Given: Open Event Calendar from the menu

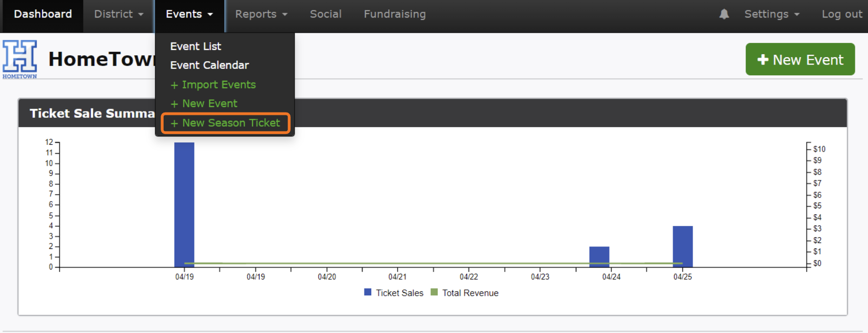Looking at the screenshot, I should [209, 65].
